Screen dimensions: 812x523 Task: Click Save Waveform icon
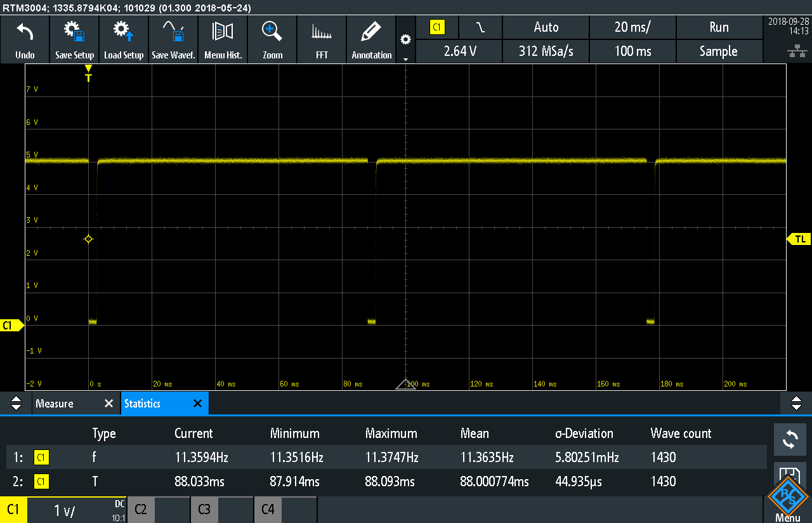[173, 39]
